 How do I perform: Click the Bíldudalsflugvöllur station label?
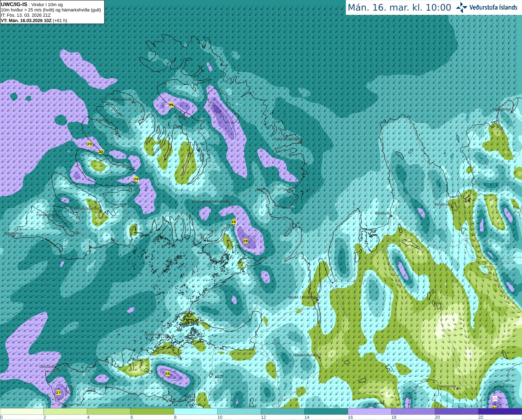pos(85,208)
